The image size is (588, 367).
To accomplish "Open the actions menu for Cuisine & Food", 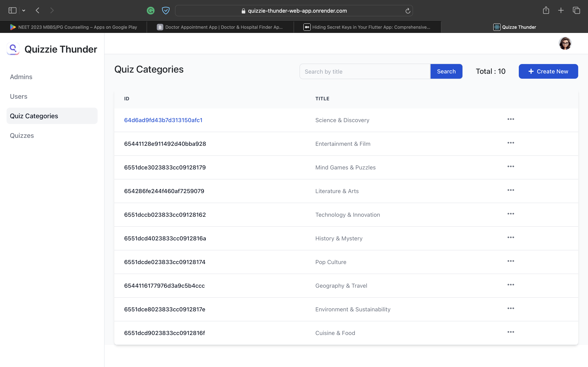I will (511, 332).
